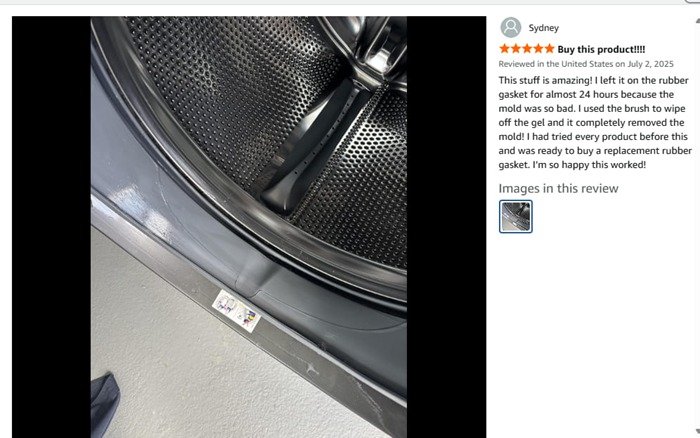
Task: Select the washer thumbnail under Images in this review
Action: tap(516, 217)
